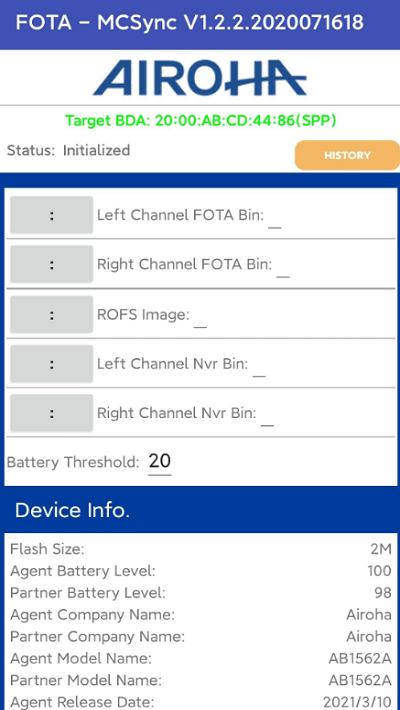Select the Partner Model Name row

tap(200, 680)
